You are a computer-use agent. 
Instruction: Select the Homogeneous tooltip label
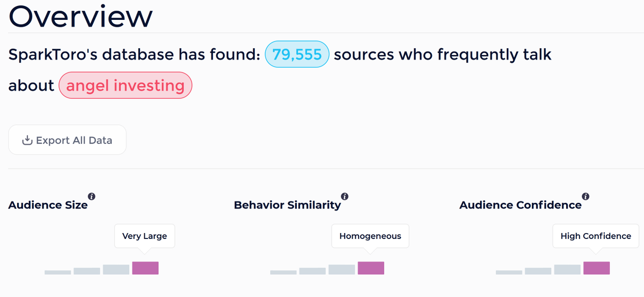370,236
